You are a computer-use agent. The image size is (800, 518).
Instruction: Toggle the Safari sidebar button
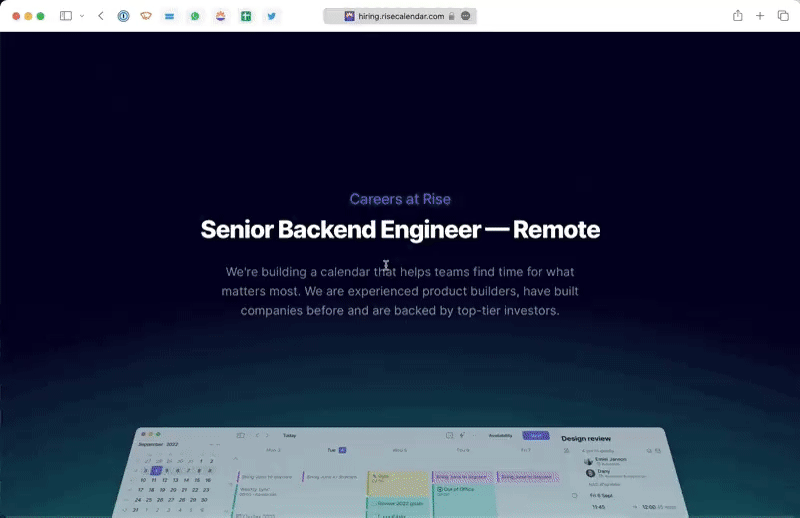[x=66, y=16]
